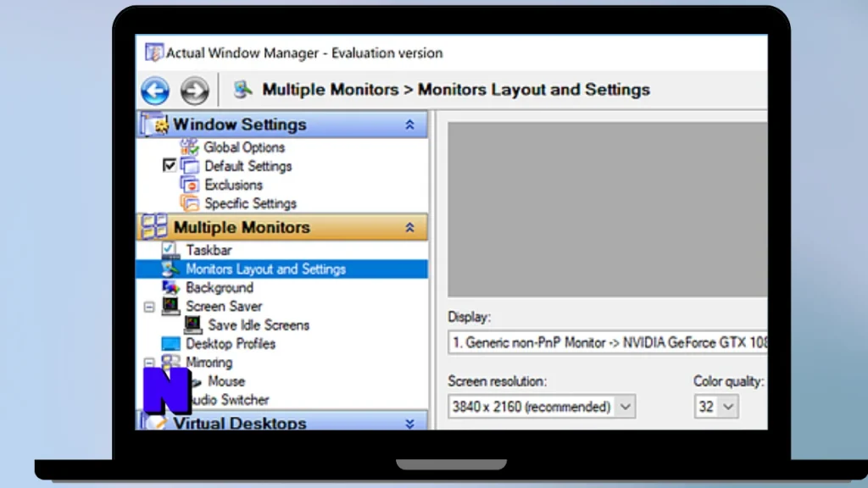Image resolution: width=868 pixels, height=488 pixels.
Task: Click the Virtual Desktops section header
Action: 281,420
